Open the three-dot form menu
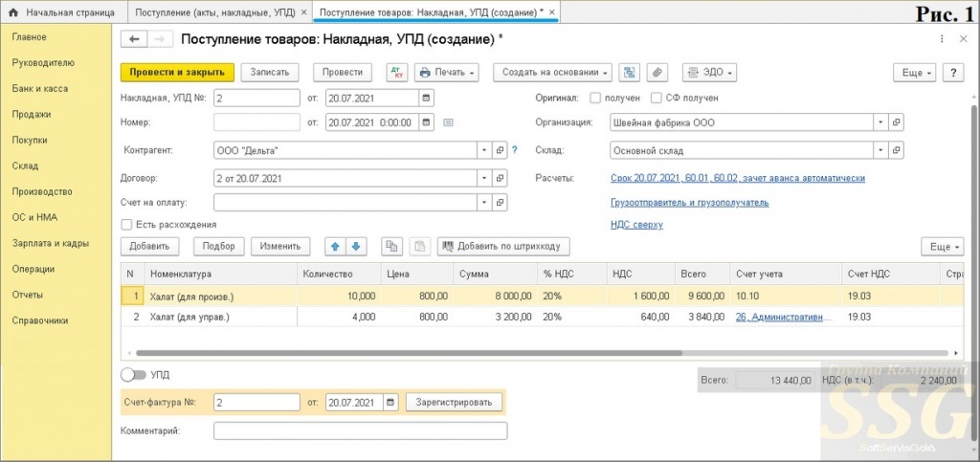 pyautogui.click(x=942, y=38)
